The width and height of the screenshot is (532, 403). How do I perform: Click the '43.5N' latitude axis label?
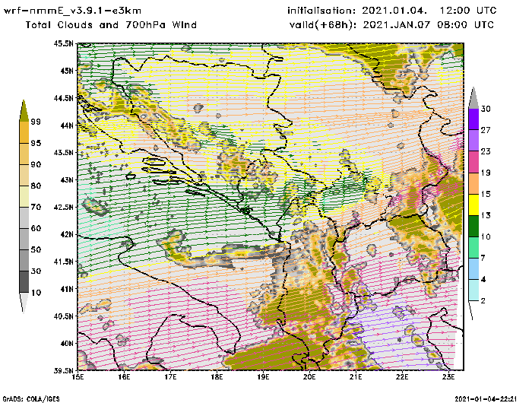(63, 152)
